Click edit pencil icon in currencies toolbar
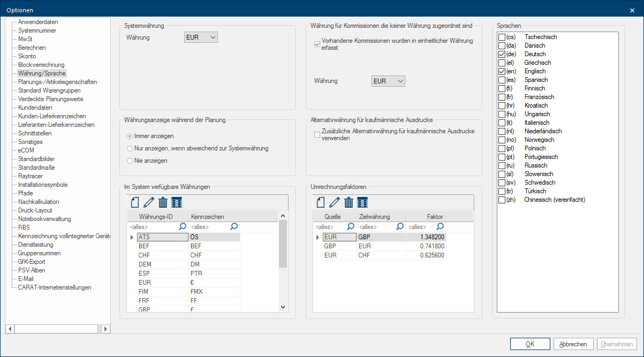 click(149, 202)
